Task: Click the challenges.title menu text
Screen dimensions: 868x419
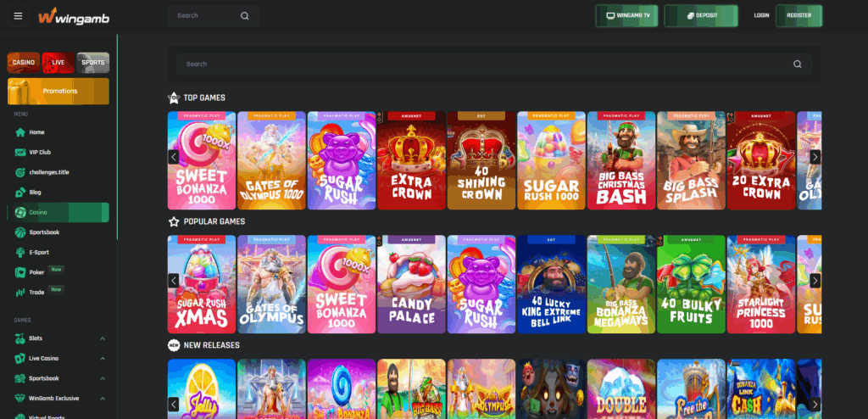Action: click(x=49, y=172)
